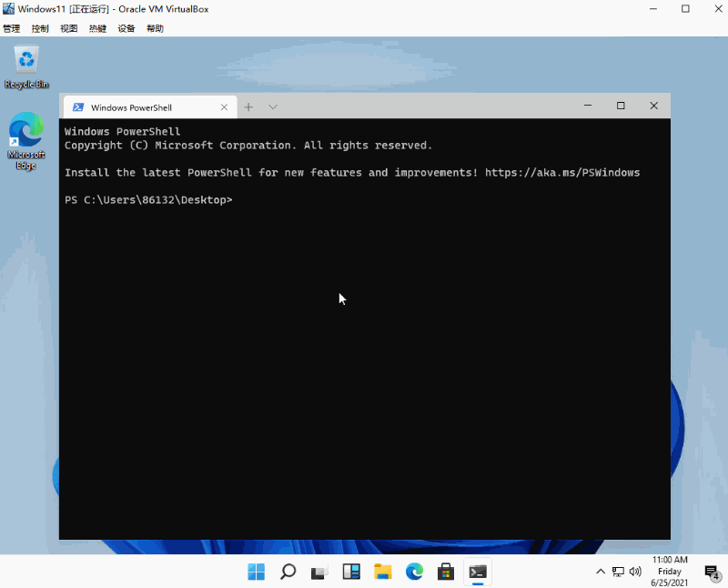Open taskbar Search magnifier icon
Image resolution: width=728 pixels, height=588 pixels.
pos(288,572)
